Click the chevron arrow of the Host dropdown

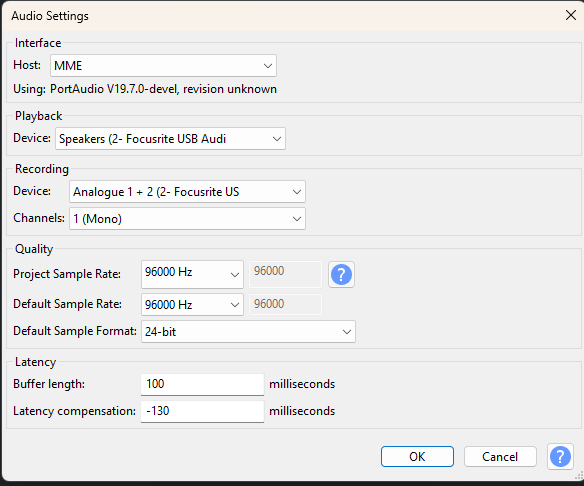[x=267, y=66]
